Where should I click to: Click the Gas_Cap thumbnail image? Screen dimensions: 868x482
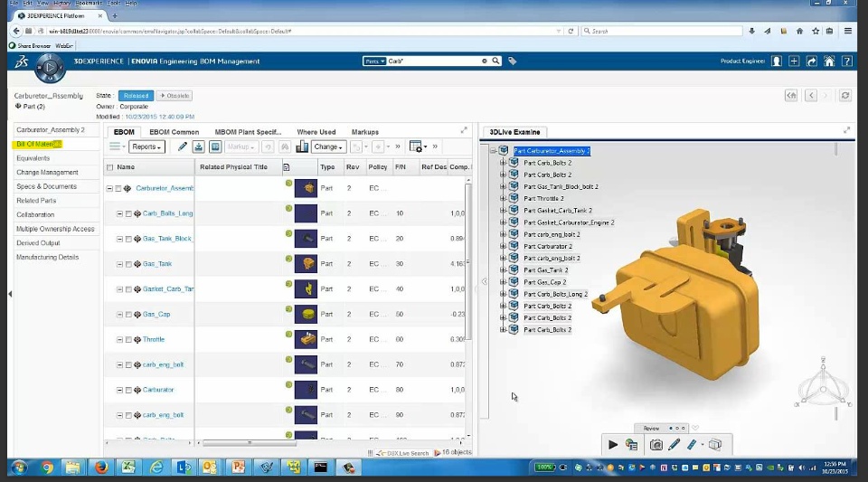click(x=306, y=315)
